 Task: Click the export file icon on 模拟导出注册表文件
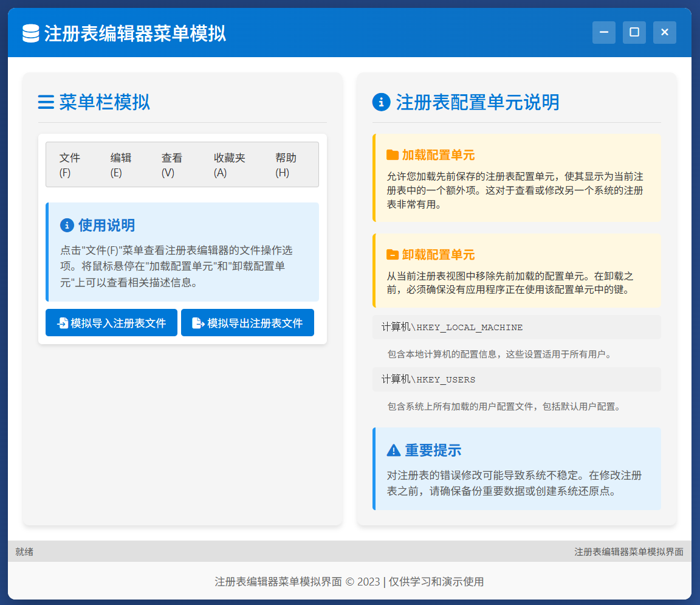[197, 323]
